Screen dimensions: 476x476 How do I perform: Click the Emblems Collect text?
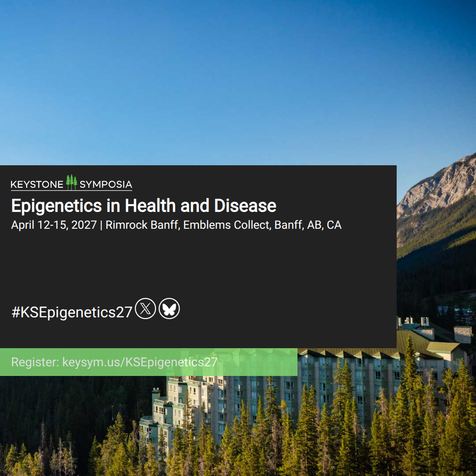point(227,225)
